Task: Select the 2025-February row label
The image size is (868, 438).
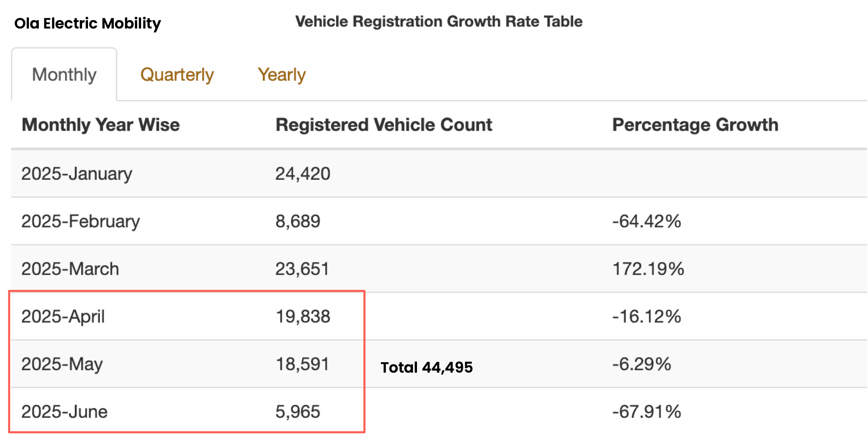Action: [80, 221]
